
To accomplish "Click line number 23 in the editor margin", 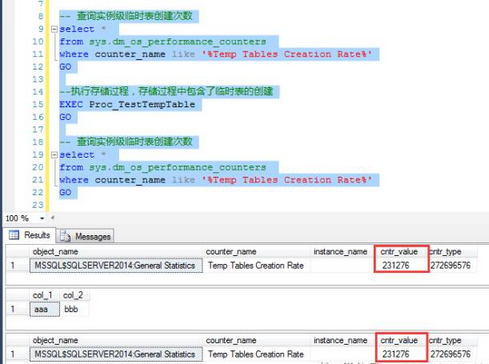I will point(38,205).
